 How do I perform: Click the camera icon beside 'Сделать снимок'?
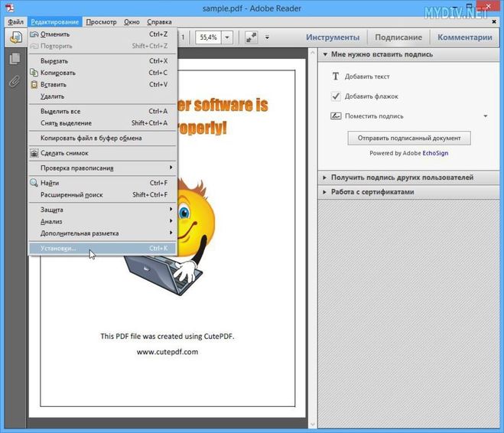34,153
